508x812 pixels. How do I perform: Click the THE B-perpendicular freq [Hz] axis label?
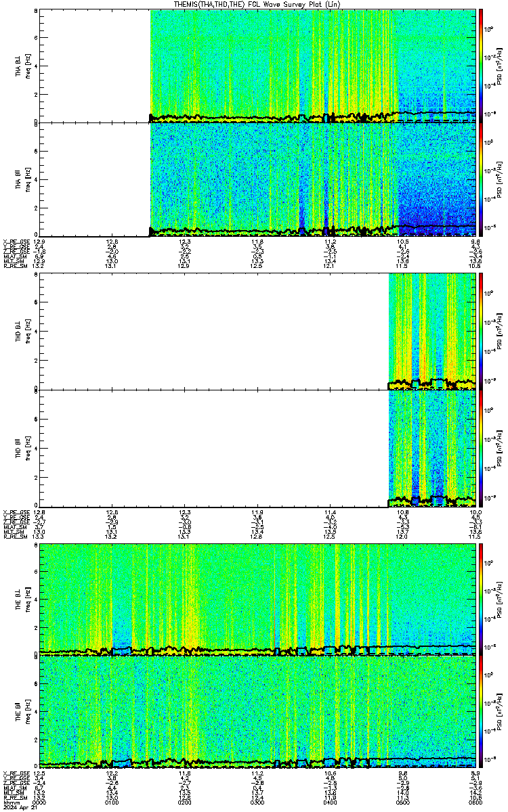(28, 599)
